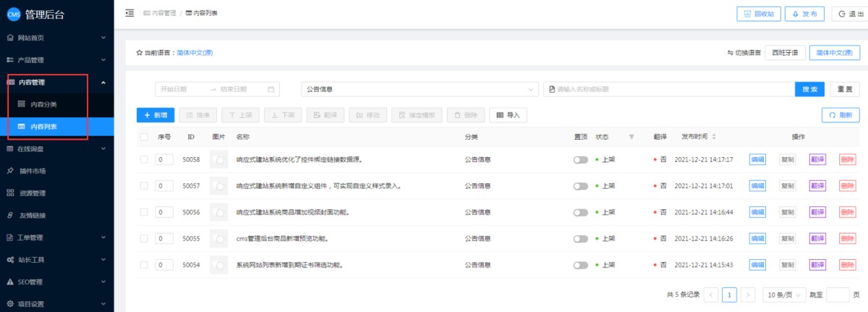Check the checkbox for row ID 50056
868x312 pixels.
click(x=144, y=212)
